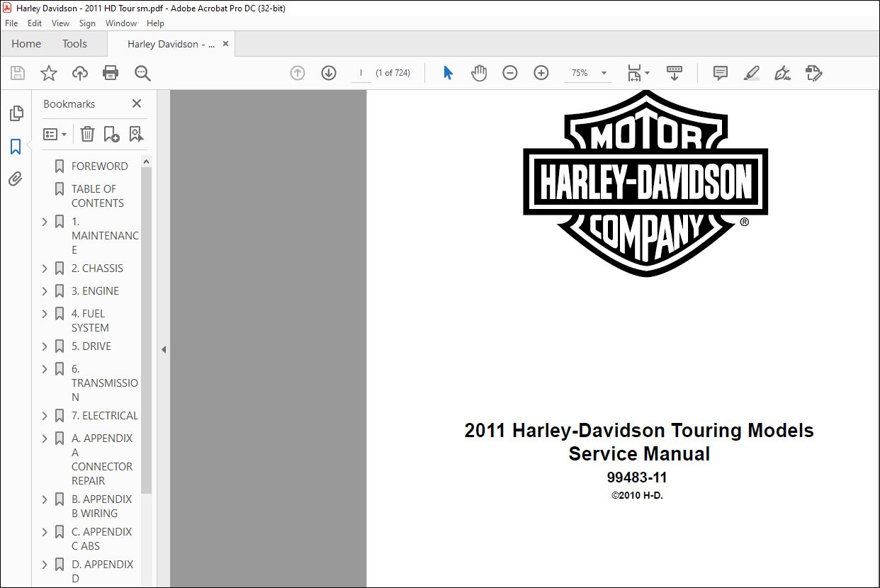Zoom in with the plus icon
880x588 pixels.
(x=541, y=73)
